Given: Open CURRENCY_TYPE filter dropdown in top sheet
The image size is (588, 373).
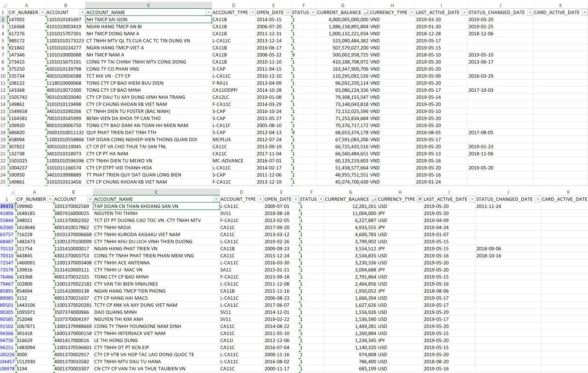Looking at the screenshot, I should [x=411, y=12].
